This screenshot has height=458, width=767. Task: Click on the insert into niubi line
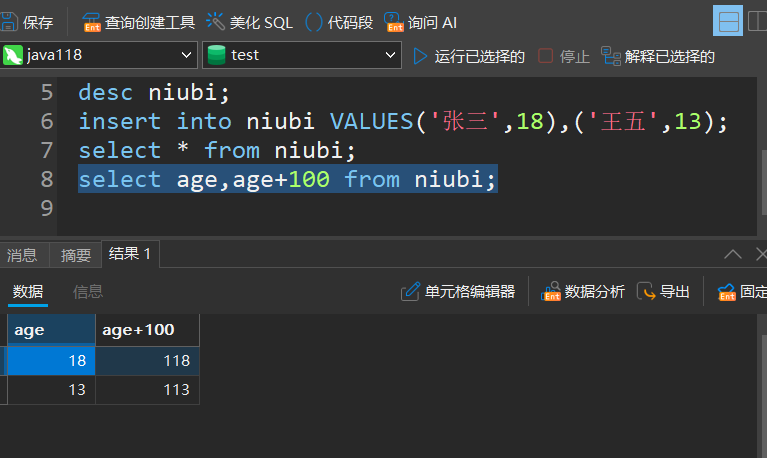tap(403, 121)
